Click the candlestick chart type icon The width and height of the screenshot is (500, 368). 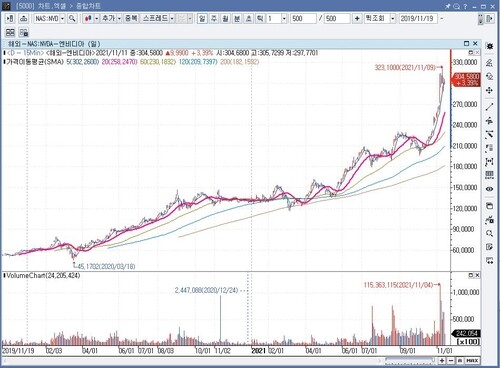(x=88, y=18)
